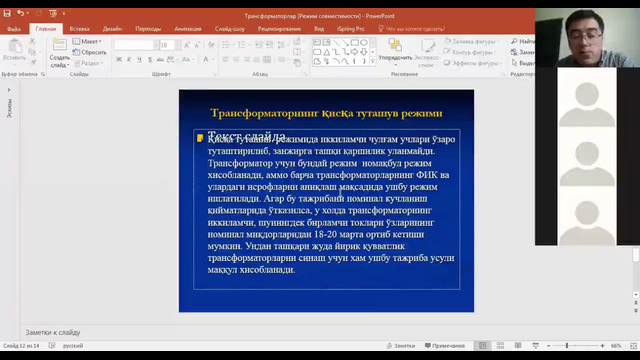
Task: Copy selection with the copy icon
Action: [32, 52]
